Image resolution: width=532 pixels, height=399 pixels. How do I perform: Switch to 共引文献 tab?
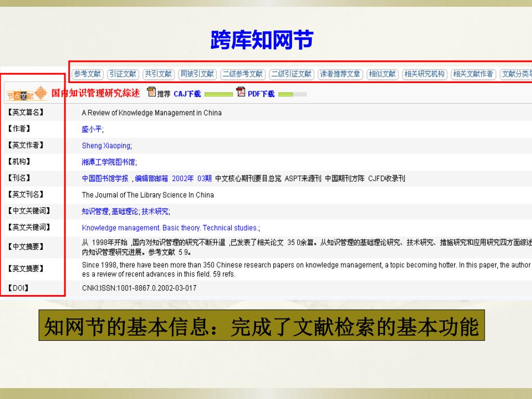click(158, 74)
